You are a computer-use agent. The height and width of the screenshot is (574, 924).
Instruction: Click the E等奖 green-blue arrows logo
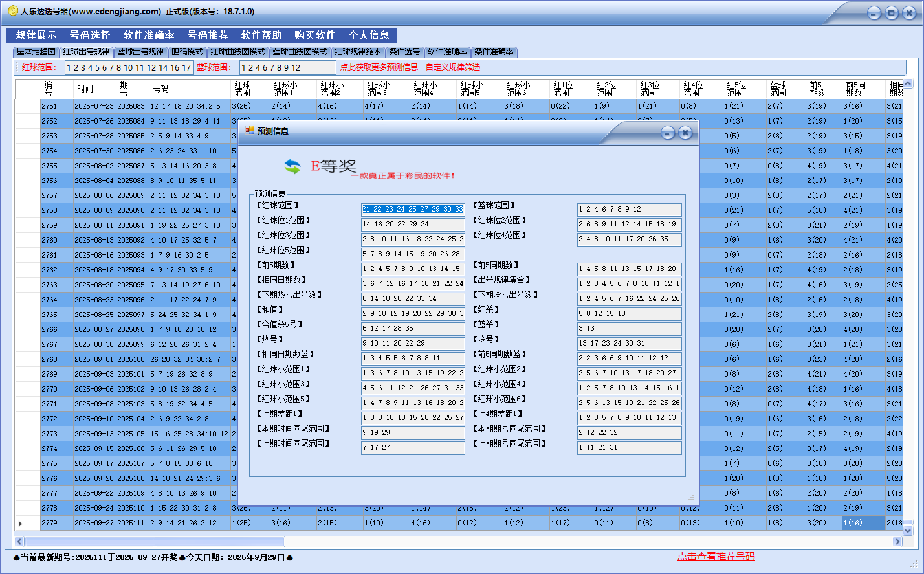tap(292, 167)
